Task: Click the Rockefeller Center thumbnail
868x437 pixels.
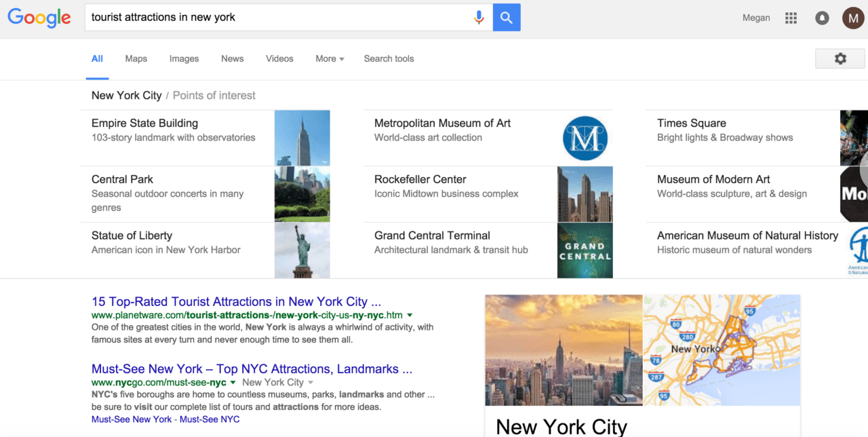Action: [585, 194]
